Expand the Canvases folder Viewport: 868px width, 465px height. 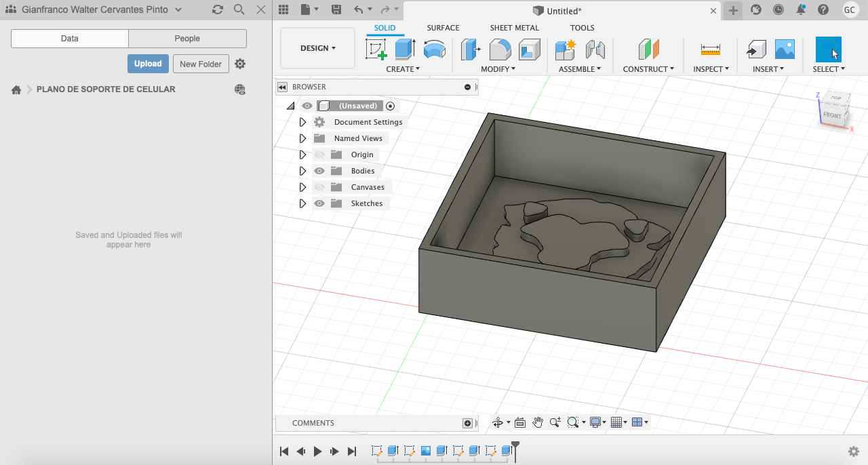click(x=303, y=187)
